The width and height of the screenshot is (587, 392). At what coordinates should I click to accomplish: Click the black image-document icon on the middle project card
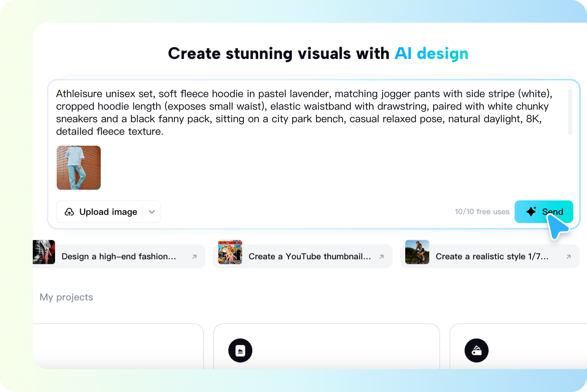240,350
